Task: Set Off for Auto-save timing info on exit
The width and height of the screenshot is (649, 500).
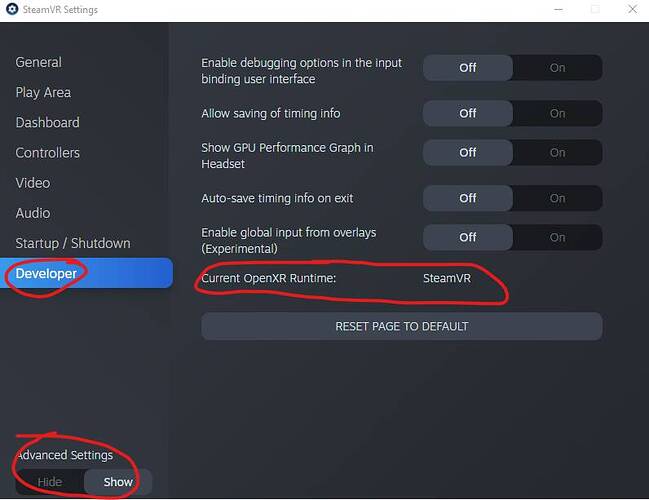Action: coord(468,198)
